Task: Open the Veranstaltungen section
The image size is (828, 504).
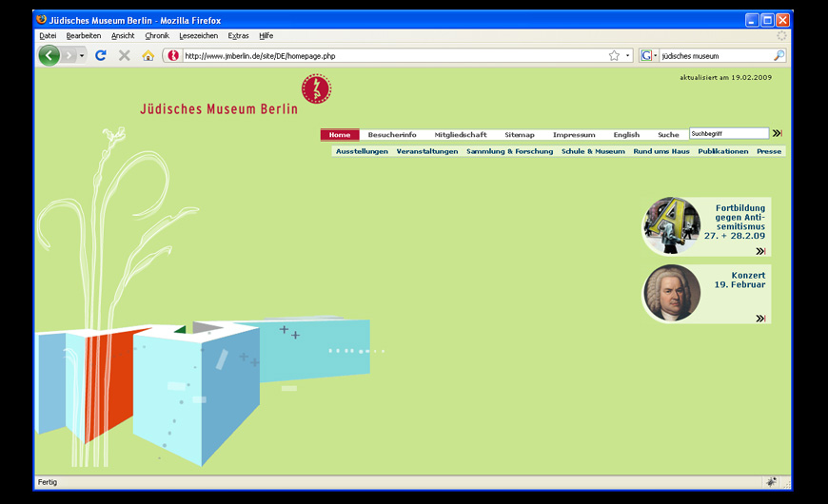Action: coord(427,151)
